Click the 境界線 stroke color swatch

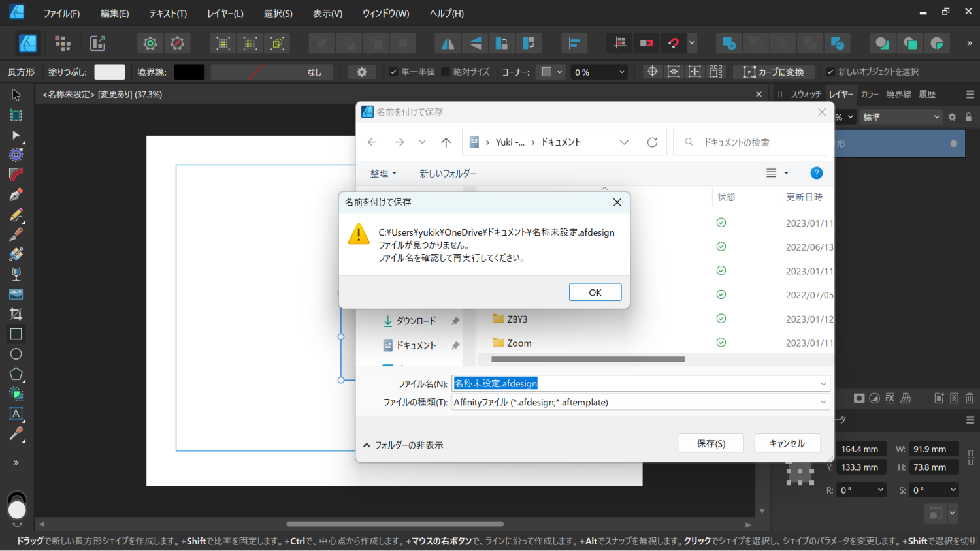189,72
